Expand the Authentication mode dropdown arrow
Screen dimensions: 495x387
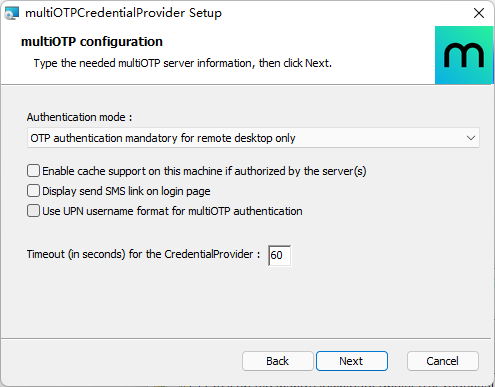click(471, 138)
